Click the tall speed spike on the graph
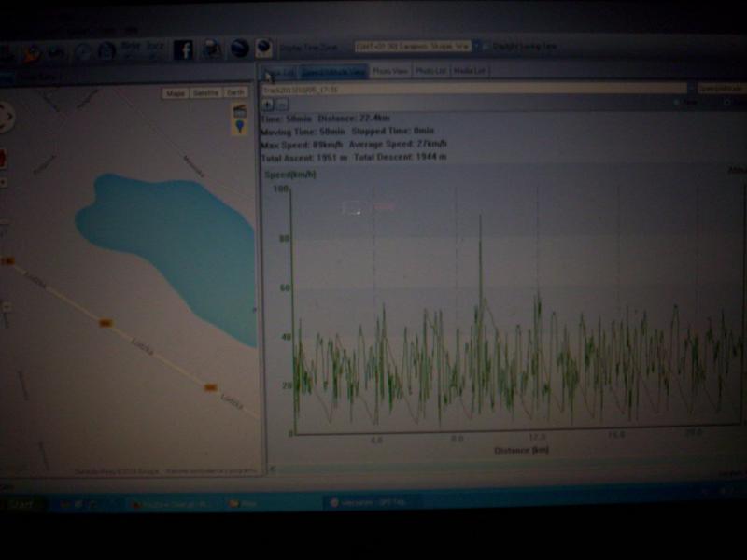Image resolution: width=747 pixels, height=560 pixels. 480,243
